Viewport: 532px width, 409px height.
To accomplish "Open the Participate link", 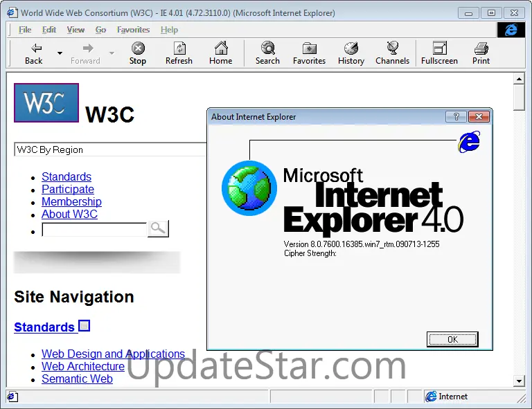I will [x=68, y=189].
